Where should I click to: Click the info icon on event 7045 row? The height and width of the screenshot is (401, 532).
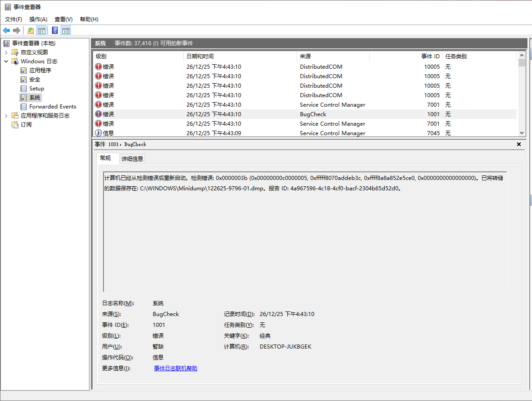click(x=98, y=133)
